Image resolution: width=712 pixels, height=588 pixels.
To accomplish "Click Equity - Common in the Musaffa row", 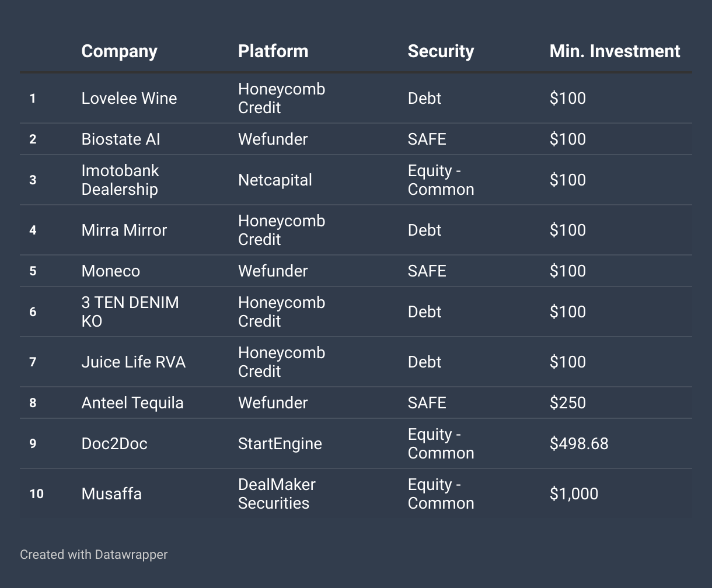I will point(441,494).
